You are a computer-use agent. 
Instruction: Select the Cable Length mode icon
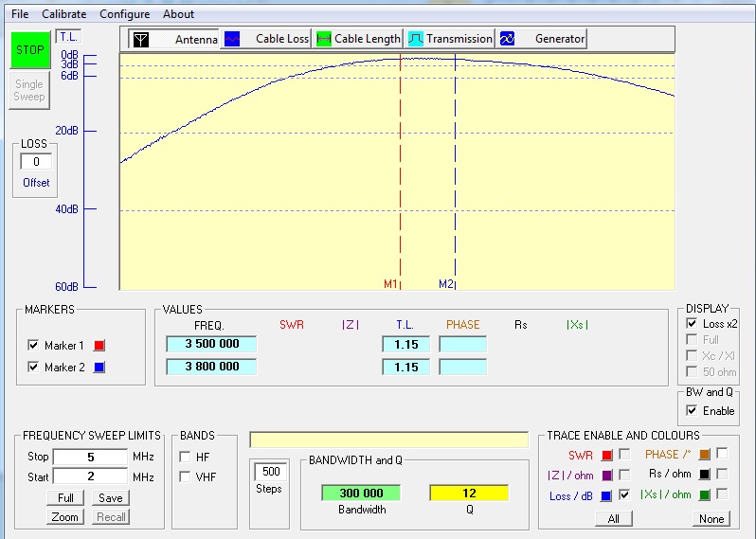[324, 39]
